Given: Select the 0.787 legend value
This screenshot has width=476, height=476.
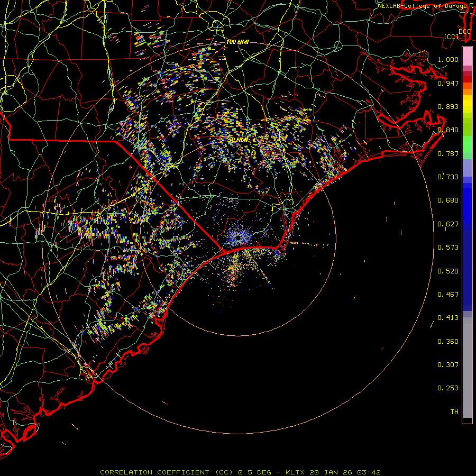Looking at the screenshot, I should [x=448, y=153].
